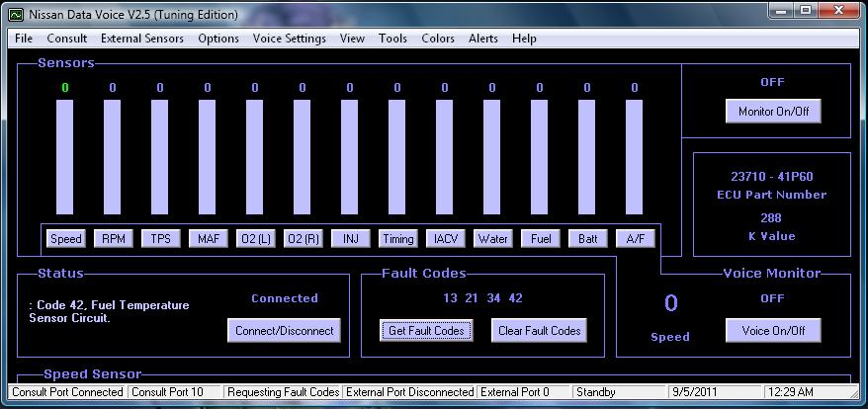This screenshot has width=868, height=409.
Task: Select the Timing sensor button
Action: tap(398, 238)
